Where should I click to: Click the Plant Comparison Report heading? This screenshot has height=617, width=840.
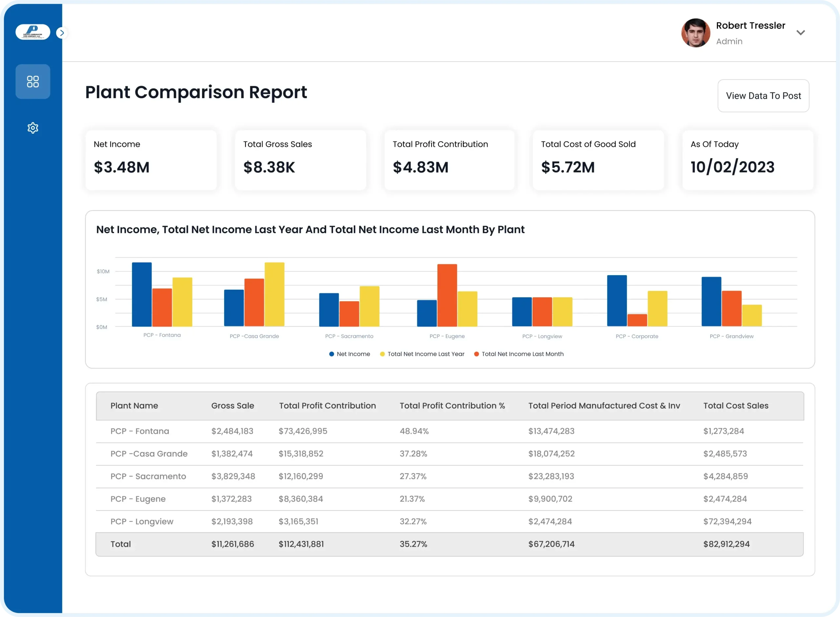click(196, 92)
